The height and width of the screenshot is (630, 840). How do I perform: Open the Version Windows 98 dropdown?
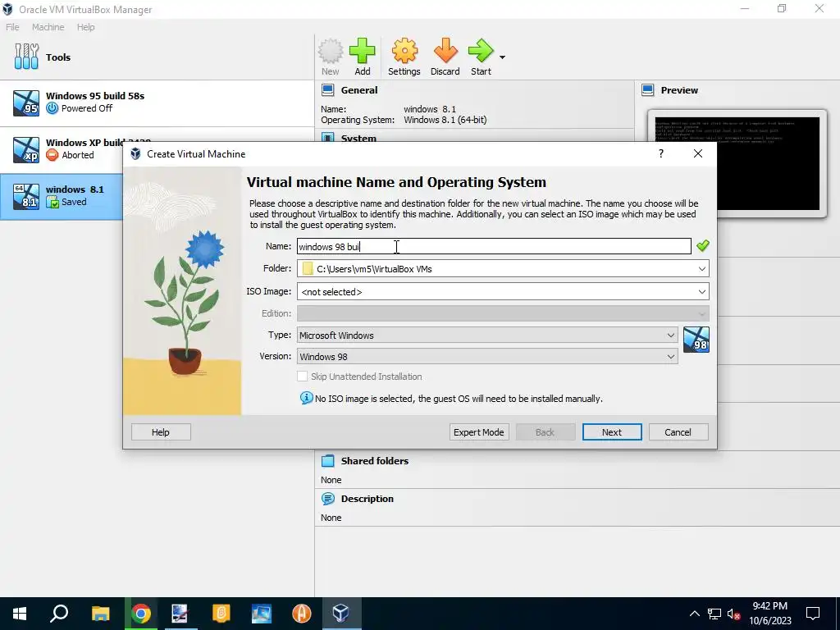(487, 357)
